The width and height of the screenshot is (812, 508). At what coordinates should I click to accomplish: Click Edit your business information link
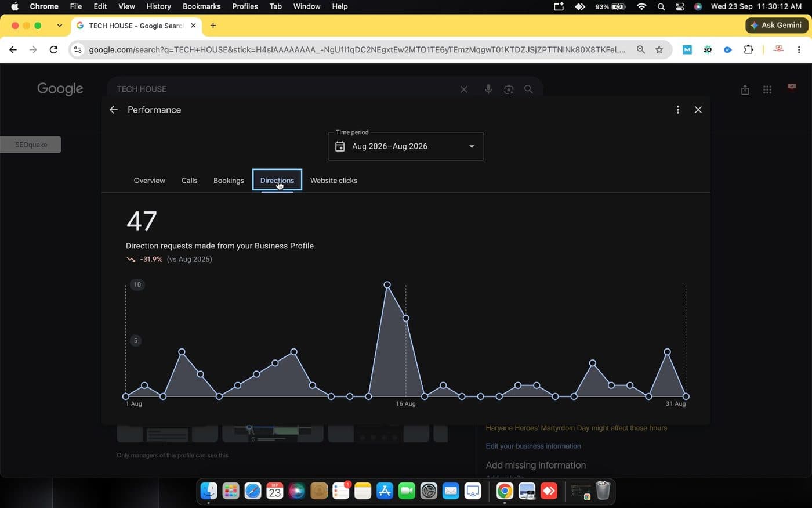533,446
